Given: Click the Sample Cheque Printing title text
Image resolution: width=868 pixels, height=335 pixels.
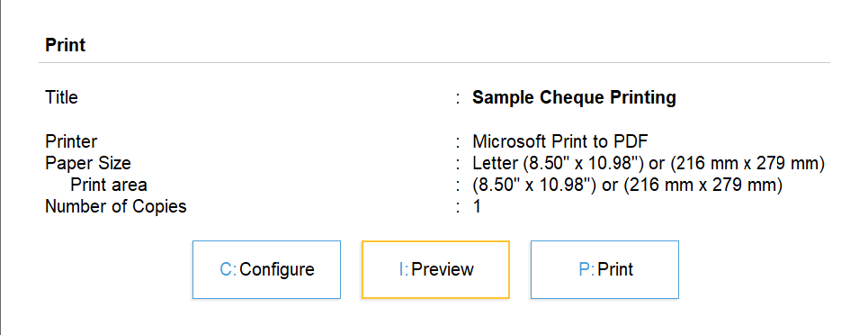Looking at the screenshot, I should [574, 97].
